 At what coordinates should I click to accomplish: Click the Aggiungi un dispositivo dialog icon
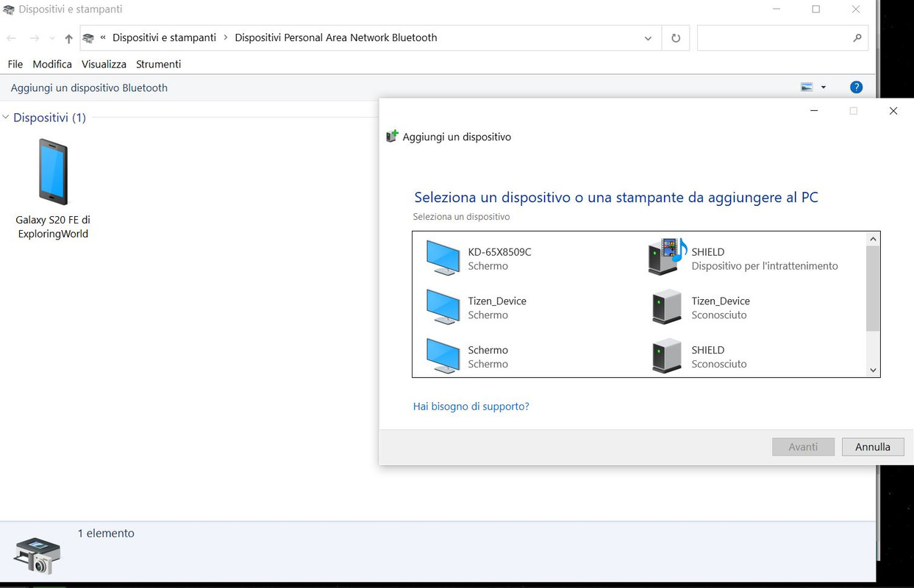[x=392, y=137]
